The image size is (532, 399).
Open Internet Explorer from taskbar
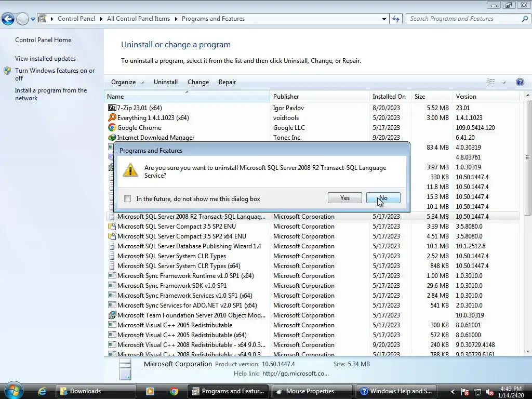[42, 391]
